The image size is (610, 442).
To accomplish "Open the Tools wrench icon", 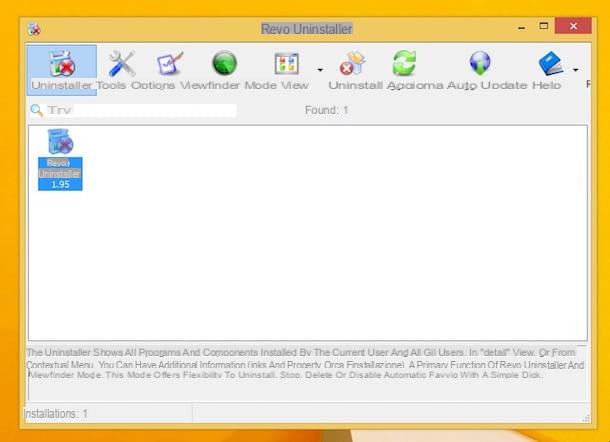I will (x=121, y=63).
